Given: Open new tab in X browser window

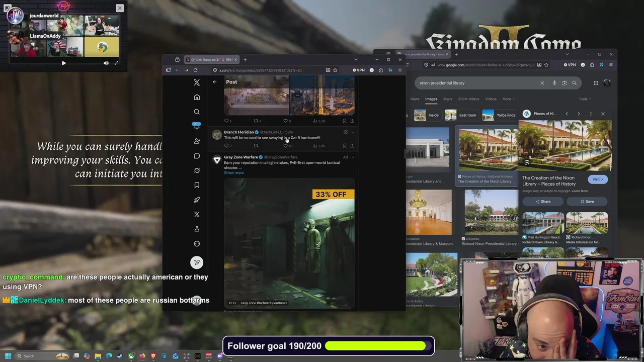Looking at the screenshot, I should click(x=245, y=60).
